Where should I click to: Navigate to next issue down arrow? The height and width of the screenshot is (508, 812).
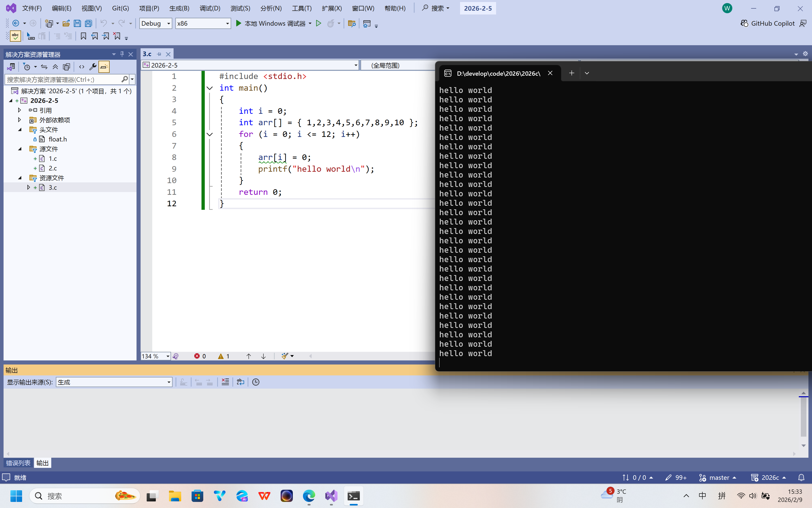click(263, 356)
